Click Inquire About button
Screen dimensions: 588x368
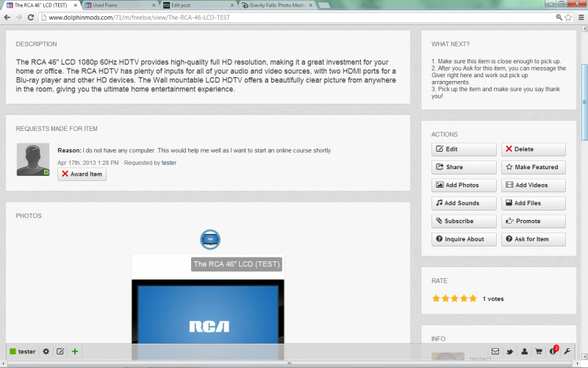point(464,239)
